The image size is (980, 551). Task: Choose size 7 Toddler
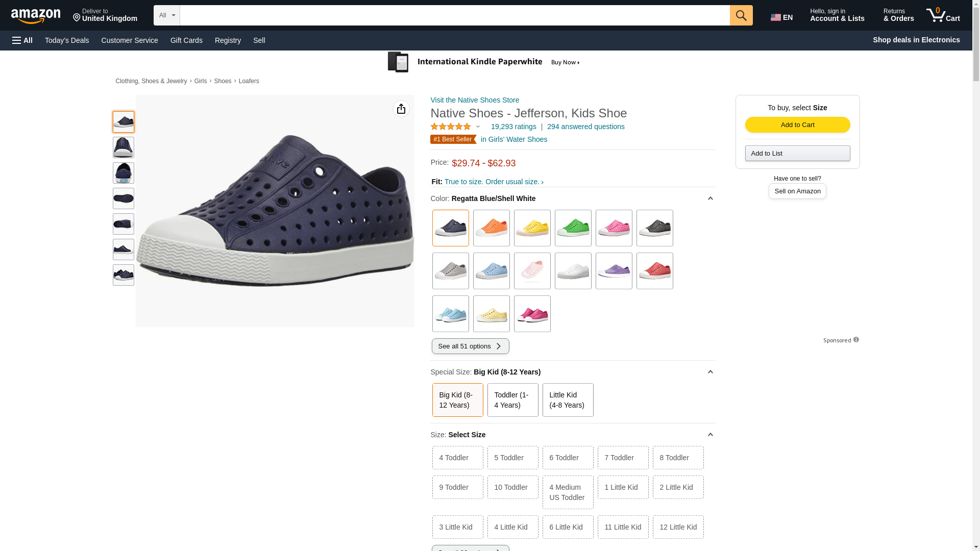pos(623,458)
